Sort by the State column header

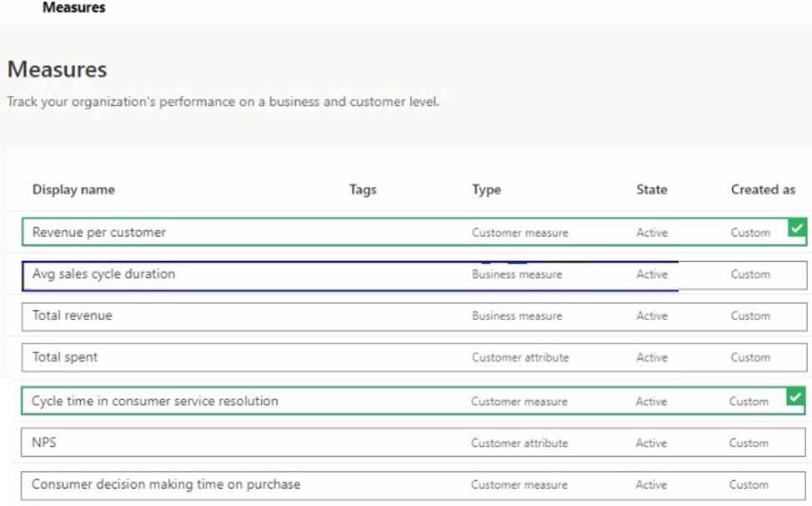click(651, 189)
